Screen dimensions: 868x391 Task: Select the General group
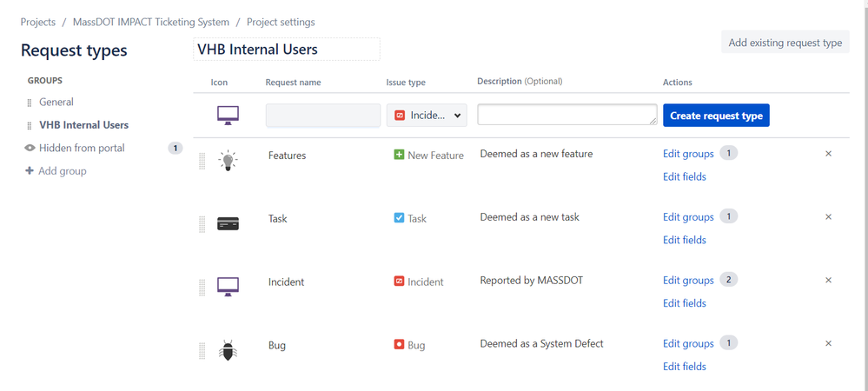pyautogui.click(x=56, y=102)
